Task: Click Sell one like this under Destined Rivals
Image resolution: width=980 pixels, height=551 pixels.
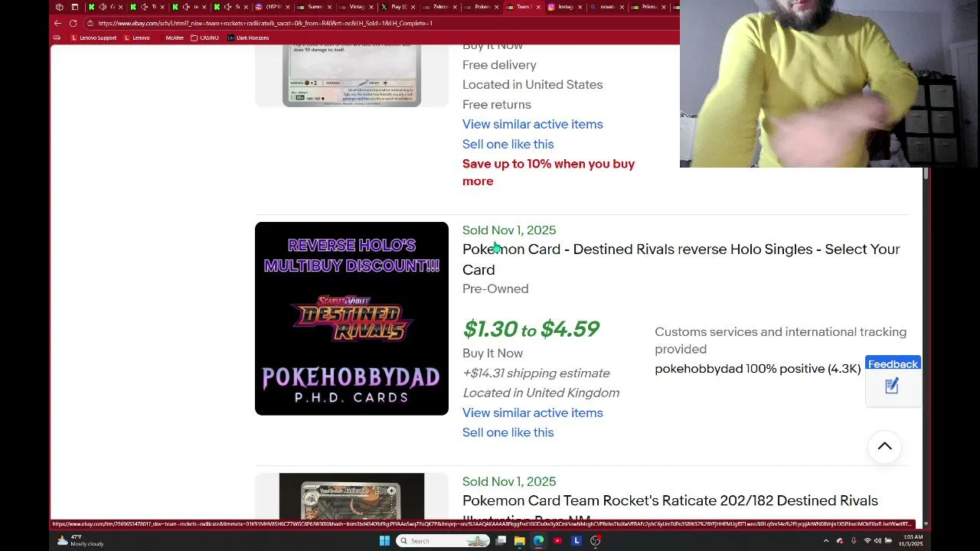Action: click(508, 432)
